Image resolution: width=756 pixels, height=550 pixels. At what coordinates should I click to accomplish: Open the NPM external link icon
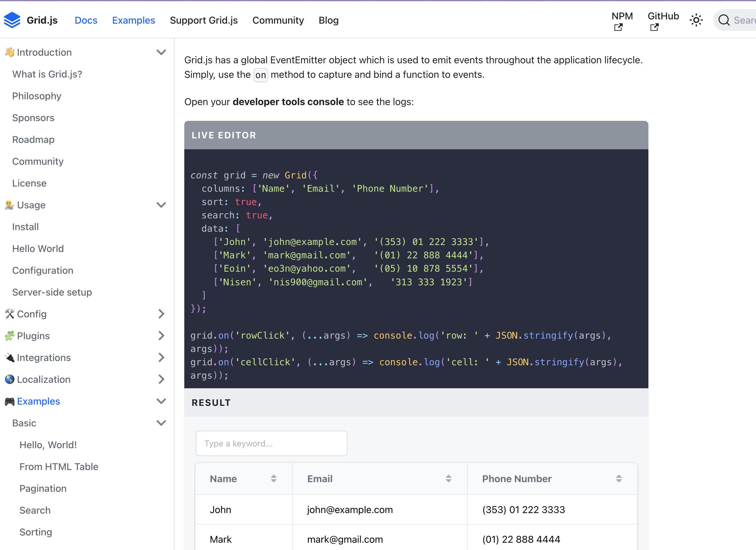pos(618,27)
